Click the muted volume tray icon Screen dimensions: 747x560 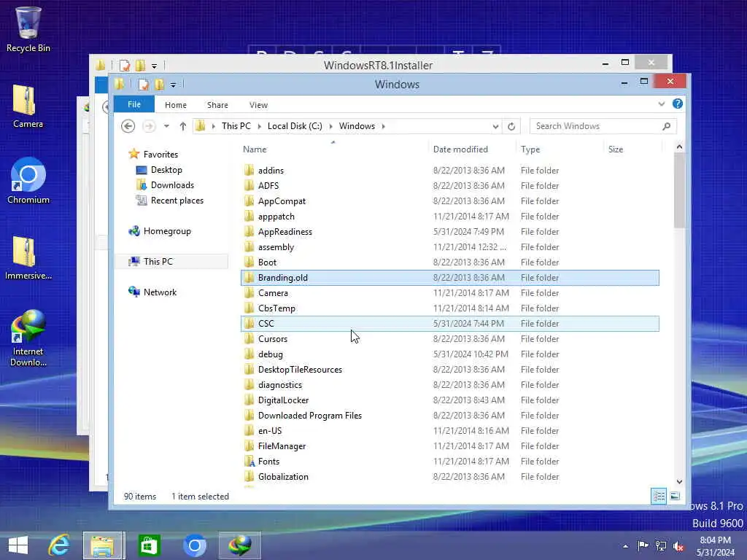[x=678, y=546]
